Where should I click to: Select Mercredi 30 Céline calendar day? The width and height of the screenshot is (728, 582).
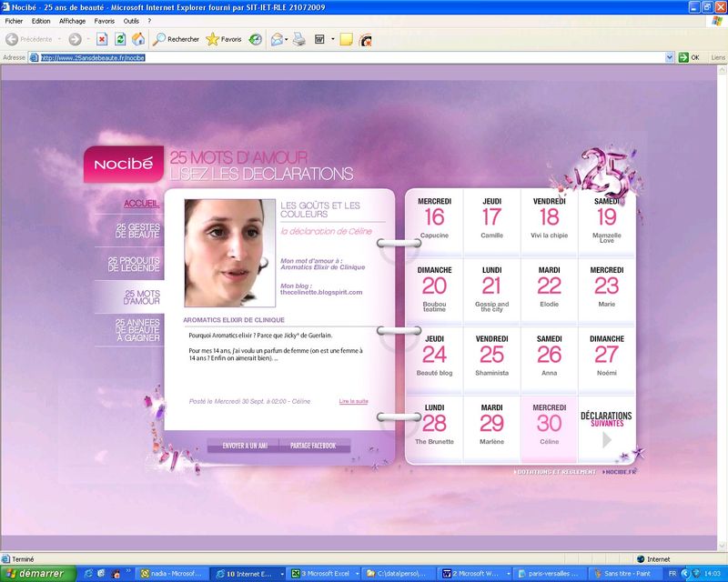(x=550, y=428)
